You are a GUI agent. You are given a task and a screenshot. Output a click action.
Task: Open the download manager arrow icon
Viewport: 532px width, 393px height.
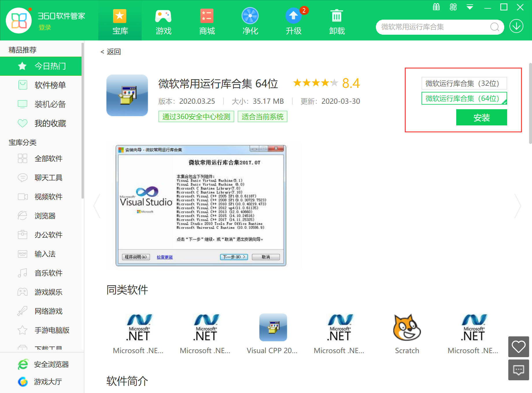point(516,27)
